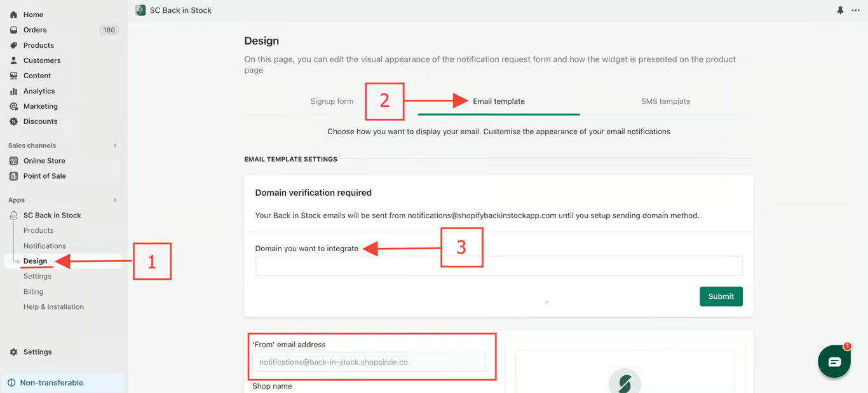
Task: Click the Non-transferable info icon
Action: click(x=11, y=383)
